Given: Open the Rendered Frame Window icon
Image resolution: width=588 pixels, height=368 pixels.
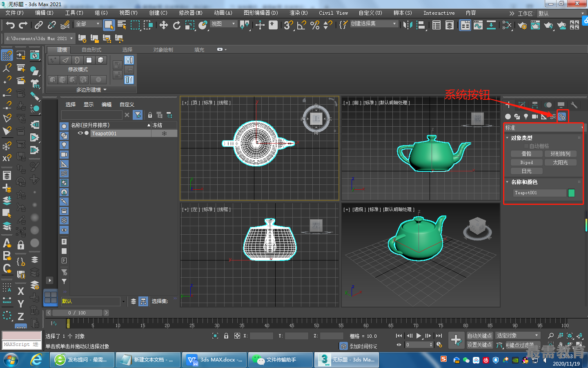Looking at the screenshot, I should 535,25.
